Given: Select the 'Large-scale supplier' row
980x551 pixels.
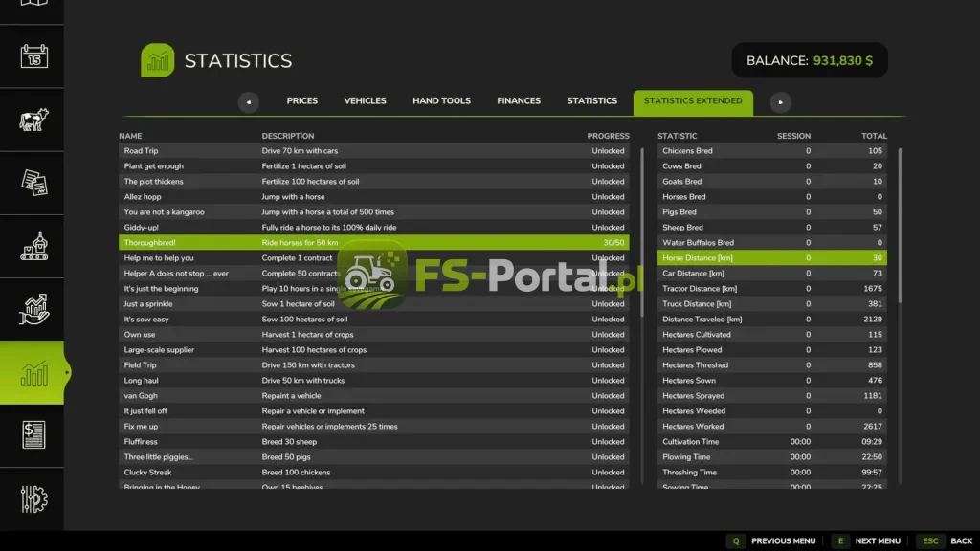Looking at the screenshot, I should coord(374,350).
